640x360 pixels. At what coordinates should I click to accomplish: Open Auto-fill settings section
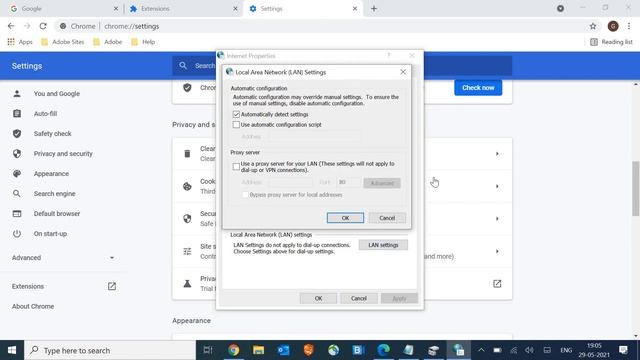(x=45, y=113)
